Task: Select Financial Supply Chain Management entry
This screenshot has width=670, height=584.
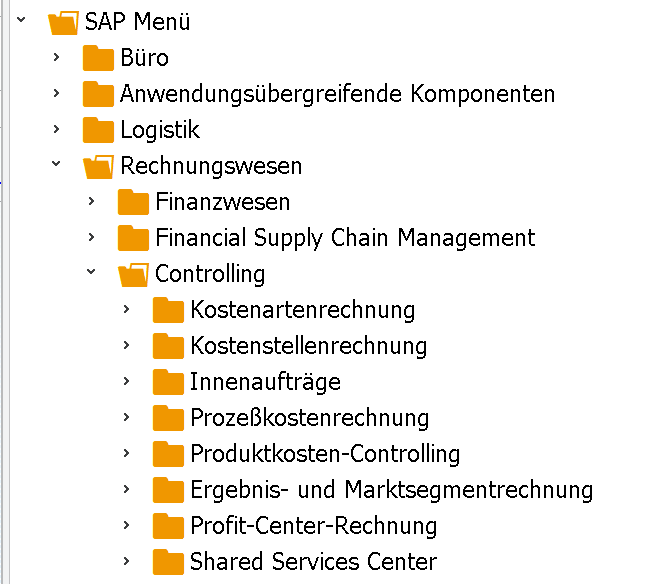Action: point(345,238)
